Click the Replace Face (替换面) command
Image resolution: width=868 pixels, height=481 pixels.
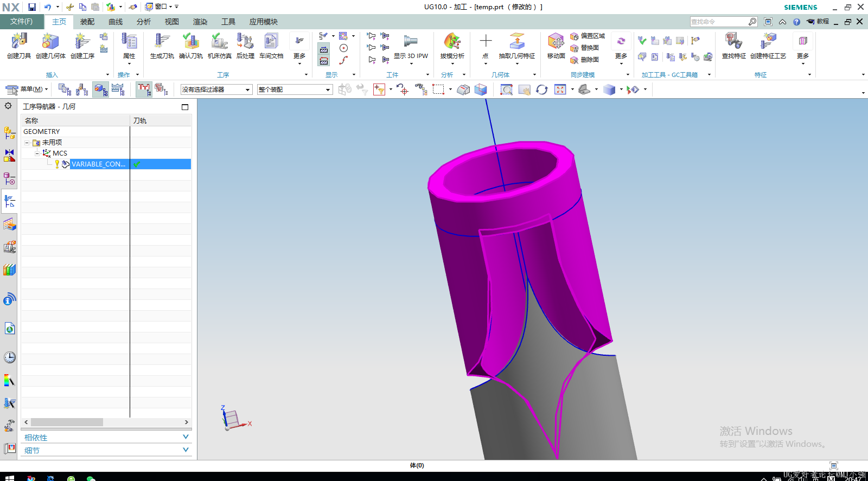click(x=585, y=48)
